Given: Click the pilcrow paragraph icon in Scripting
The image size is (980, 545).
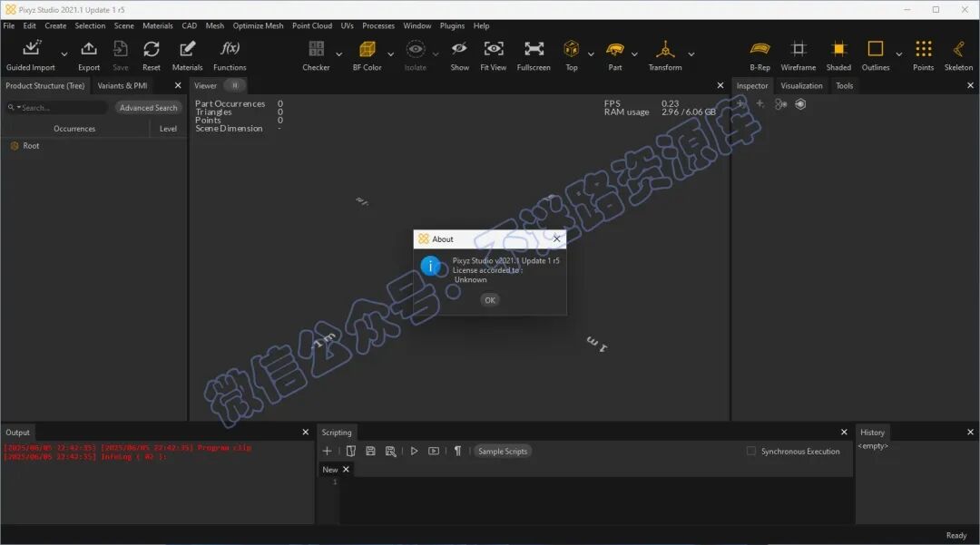Looking at the screenshot, I should click(457, 451).
